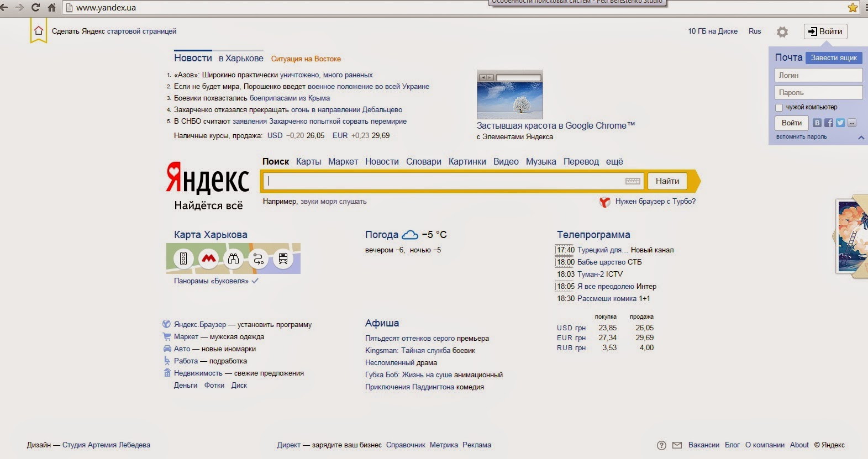Open "Панорамы «Буковеля»" link
This screenshot has height=459, width=868.
coord(211,281)
